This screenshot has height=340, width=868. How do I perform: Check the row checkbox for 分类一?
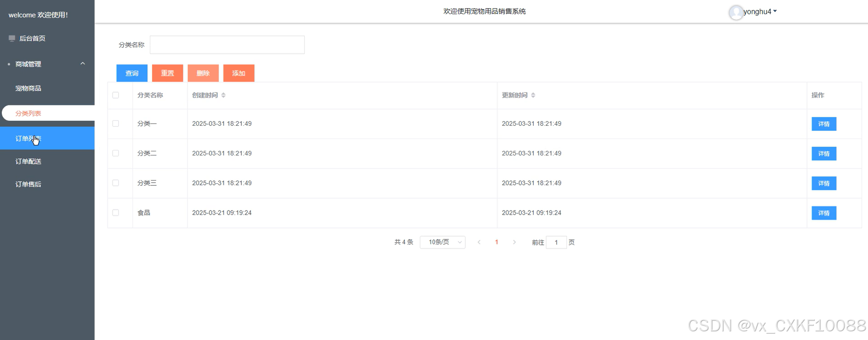[116, 124]
